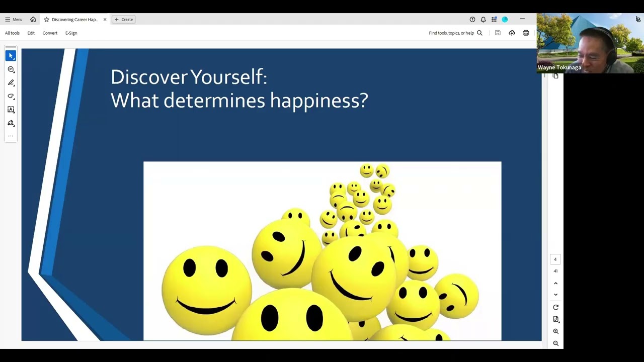Image resolution: width=644 pixels, height=362 pixels.
Task: Open the Convert menu
Action: coord(50,33)
